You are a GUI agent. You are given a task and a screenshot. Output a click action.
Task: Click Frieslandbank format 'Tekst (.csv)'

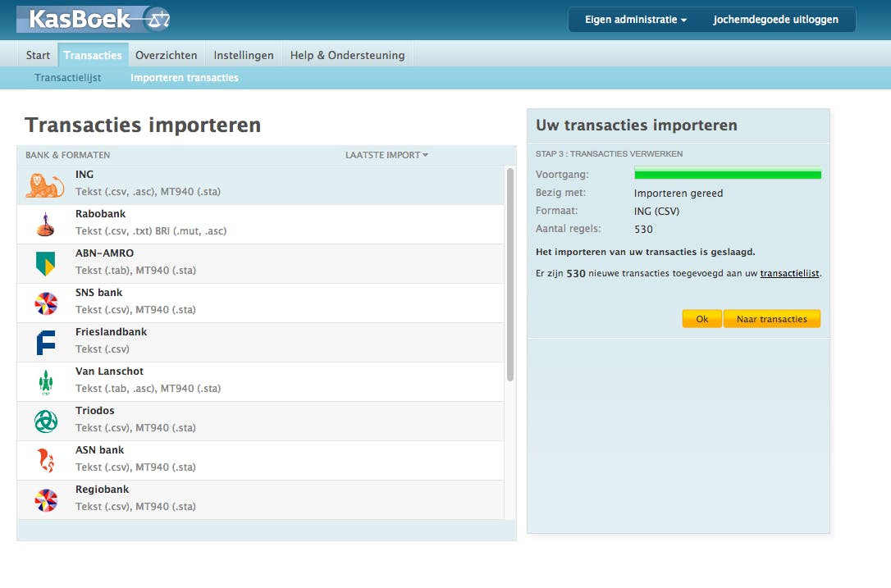tap(103, 349)
